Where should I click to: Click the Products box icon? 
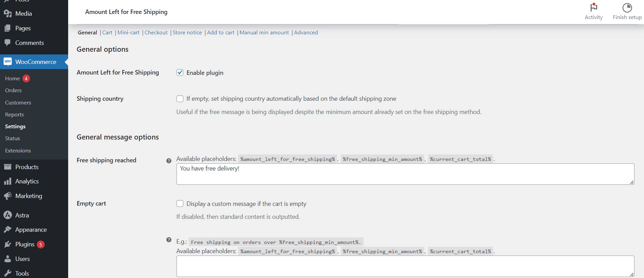pos(7,167)
